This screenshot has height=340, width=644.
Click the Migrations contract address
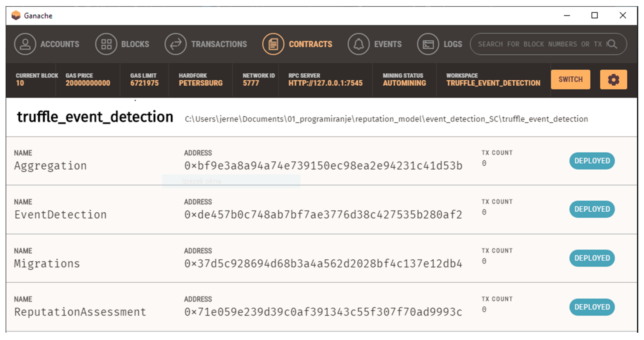[323, 264]
